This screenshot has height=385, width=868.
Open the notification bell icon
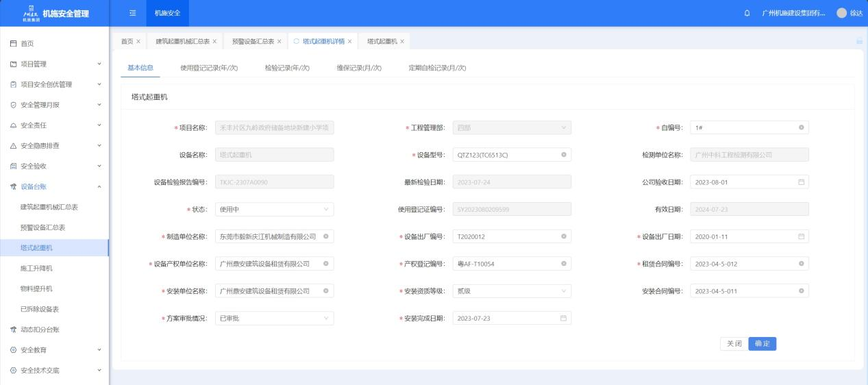(747, 14)
